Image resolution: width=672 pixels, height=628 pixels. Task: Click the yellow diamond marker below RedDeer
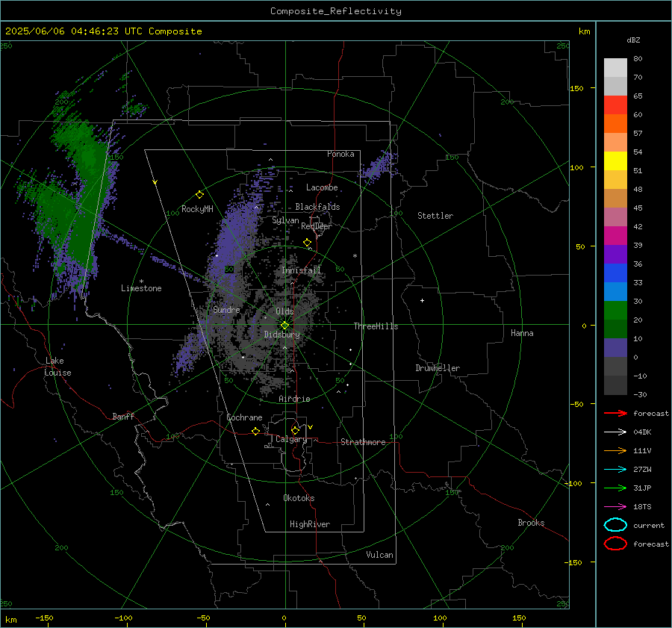click(308, 243)
